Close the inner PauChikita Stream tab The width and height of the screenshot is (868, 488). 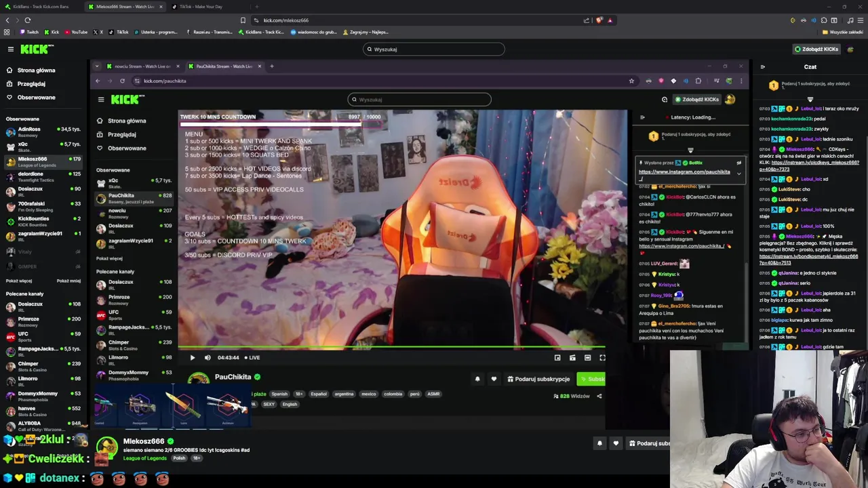point(259,66)
